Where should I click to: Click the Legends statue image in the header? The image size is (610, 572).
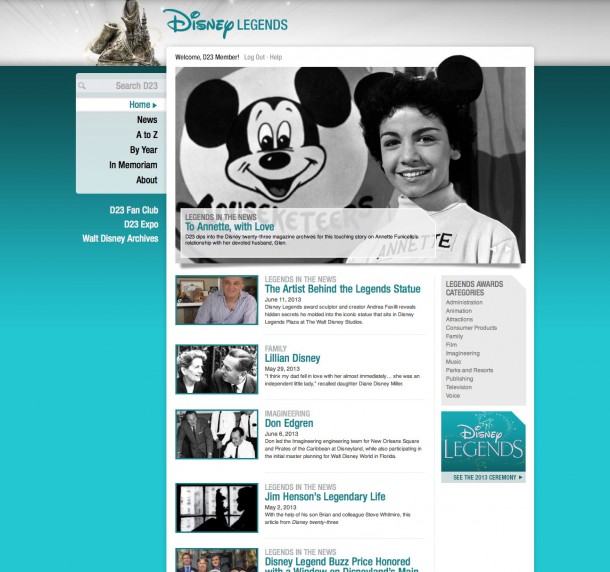tap(125, 34)
